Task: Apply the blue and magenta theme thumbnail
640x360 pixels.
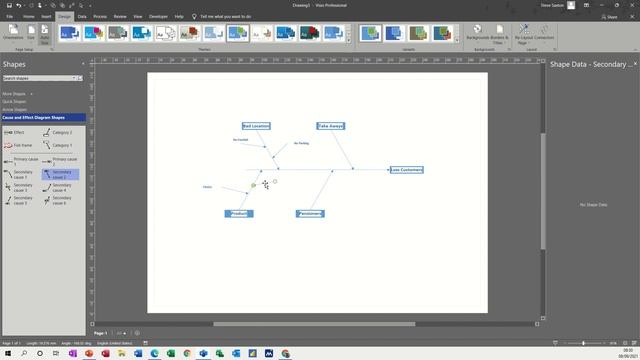Action: click(93, 33)
